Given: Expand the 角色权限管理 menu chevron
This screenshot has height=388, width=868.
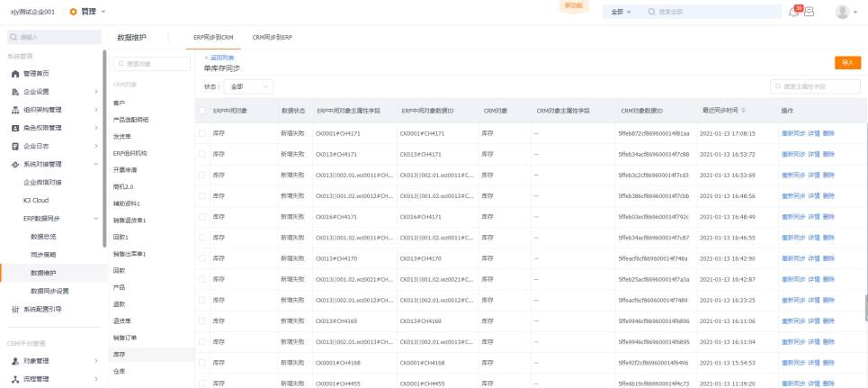Looking at the screenshot, I should tap(95, 128).
